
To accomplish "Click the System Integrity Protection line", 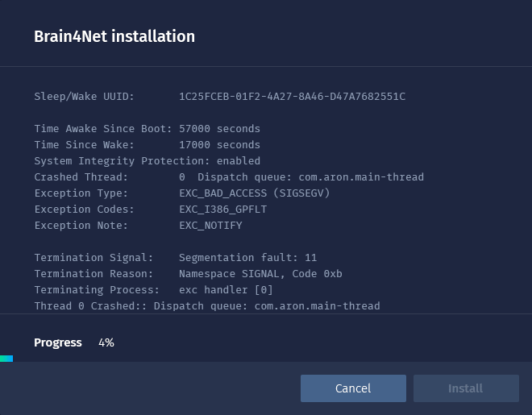I will (147, 161).
